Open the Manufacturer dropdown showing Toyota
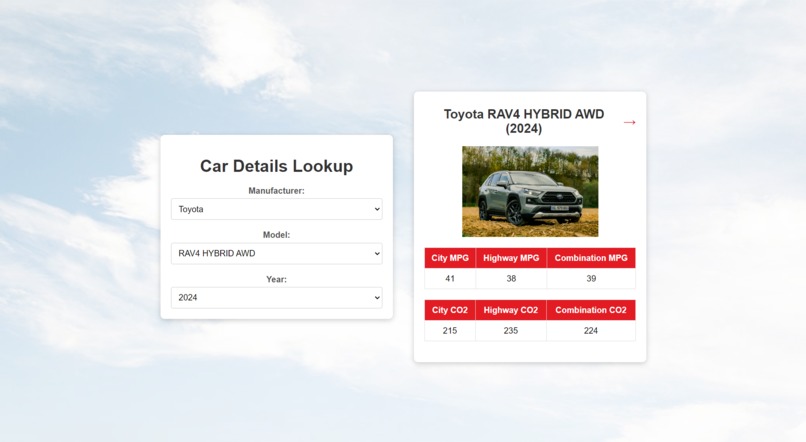Screen dimensions: 806x442 [x=277, y=209]
